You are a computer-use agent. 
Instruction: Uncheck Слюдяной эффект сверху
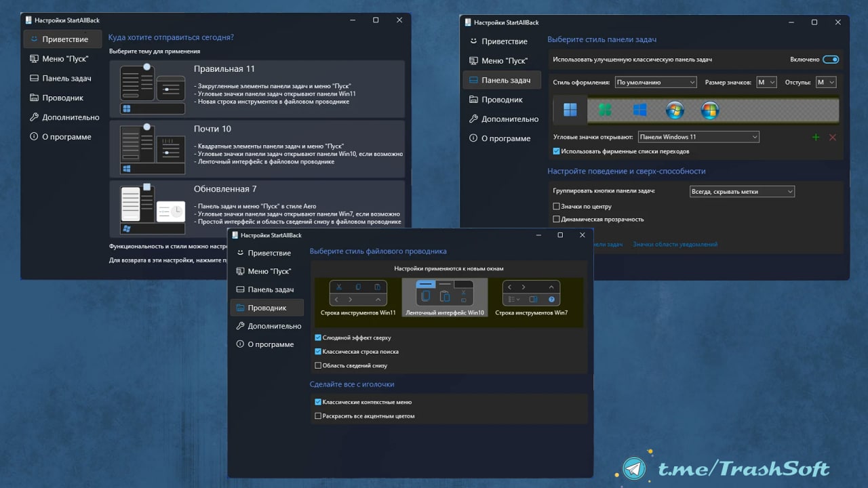click(318, 338)
